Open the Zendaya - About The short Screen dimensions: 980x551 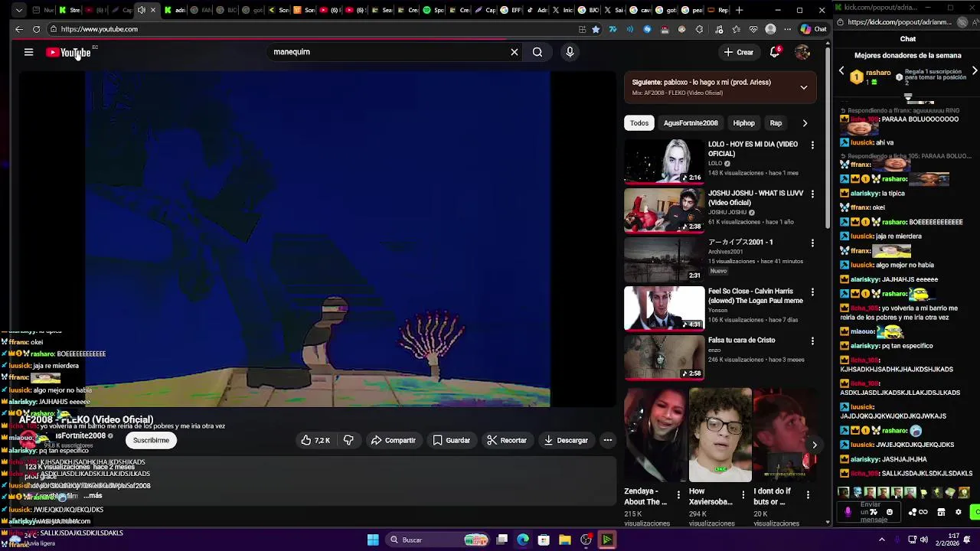pos(655,435)
